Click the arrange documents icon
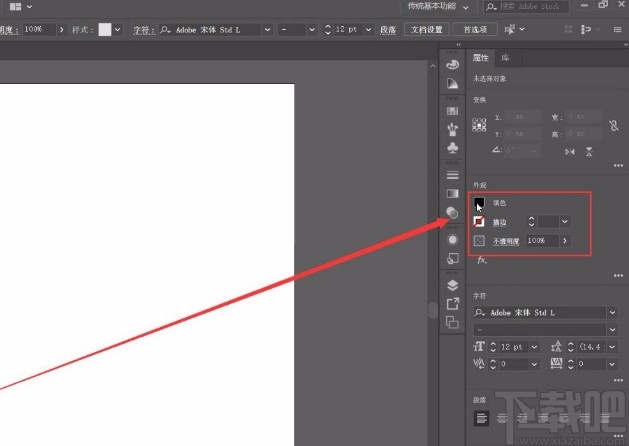Viewport: 629px width, 446px height. point(15,6)
